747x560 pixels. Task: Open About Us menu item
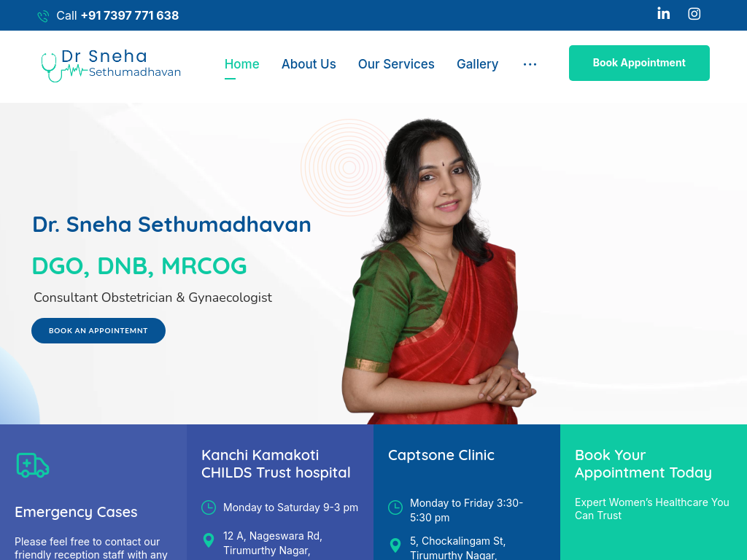[309, 64]
